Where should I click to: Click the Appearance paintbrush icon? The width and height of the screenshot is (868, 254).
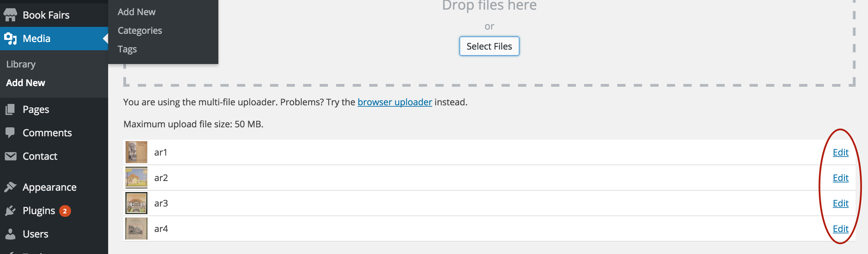tap(10, 187)
